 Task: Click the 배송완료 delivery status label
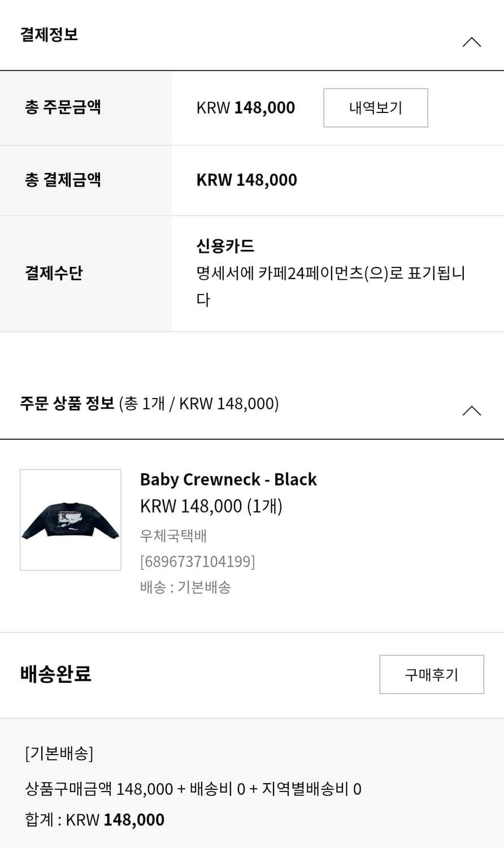55,674
